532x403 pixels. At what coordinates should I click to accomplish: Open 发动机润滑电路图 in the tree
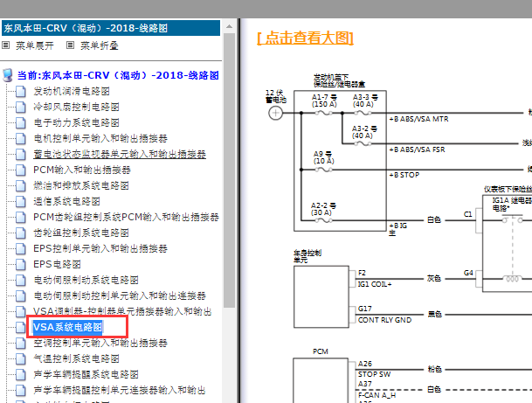tap(72, 91)
